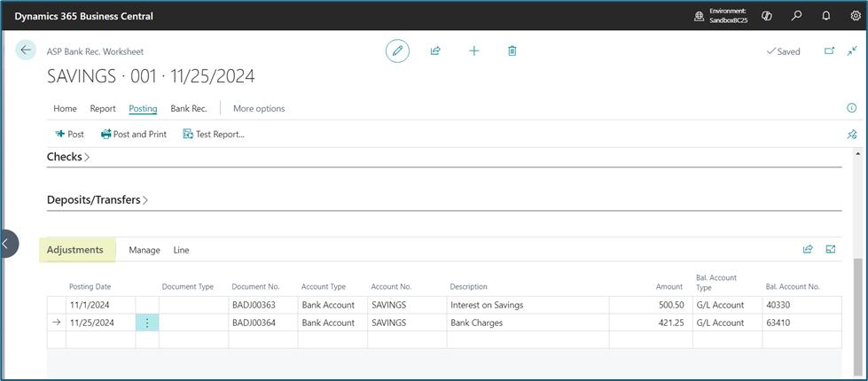This screenshot has height=381, width=868.
Task: Go back using the back arrow button
Action: [26, 50]
